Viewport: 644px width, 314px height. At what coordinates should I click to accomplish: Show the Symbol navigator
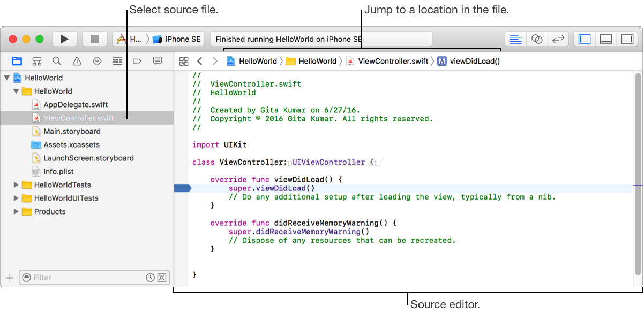tap(36, 61)
